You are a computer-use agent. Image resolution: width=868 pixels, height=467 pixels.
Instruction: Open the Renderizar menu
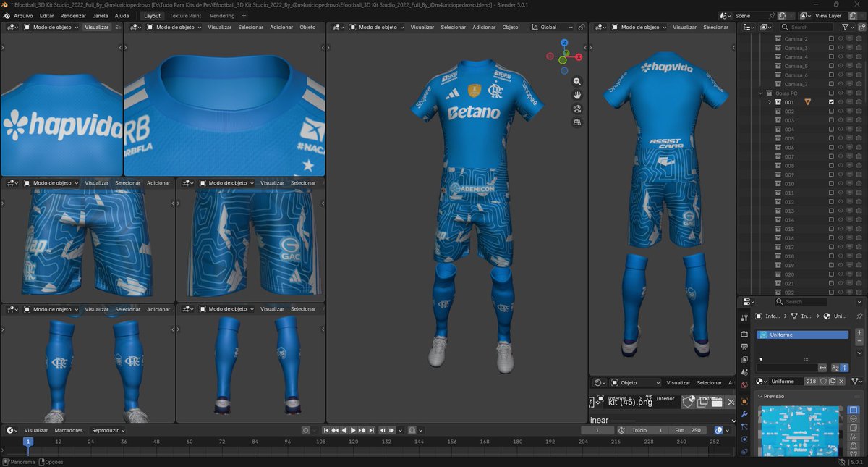pos(73,15)
